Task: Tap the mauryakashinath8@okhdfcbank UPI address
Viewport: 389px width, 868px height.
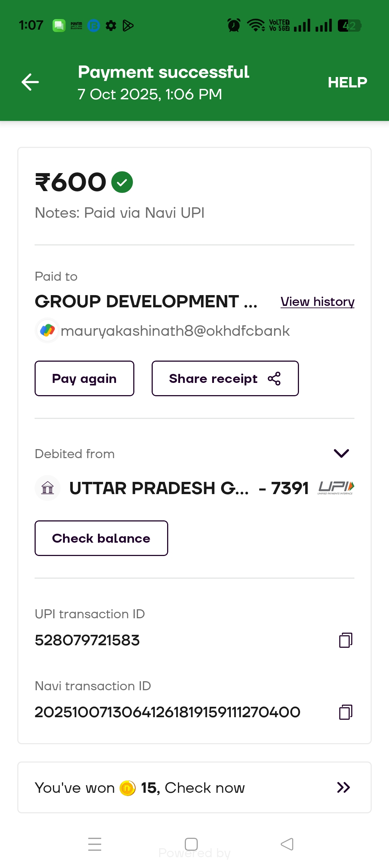Action: (175, 331)
